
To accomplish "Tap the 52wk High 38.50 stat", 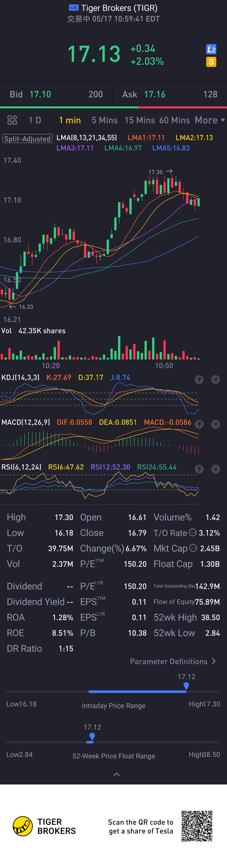I will tap(187, 617).
